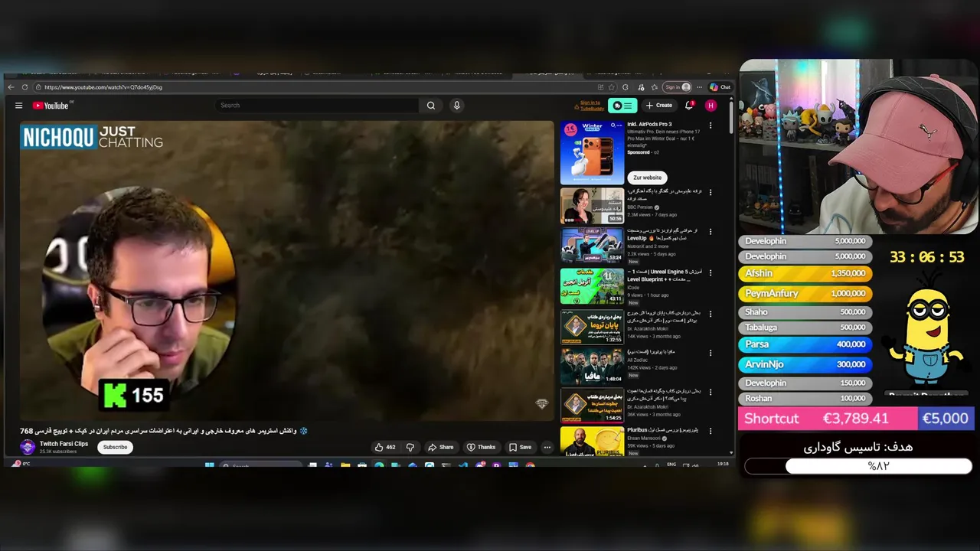Viewport: 980px width, 551px height.
Task: Open the account avatar with letter H
Action: pos(710,106)
